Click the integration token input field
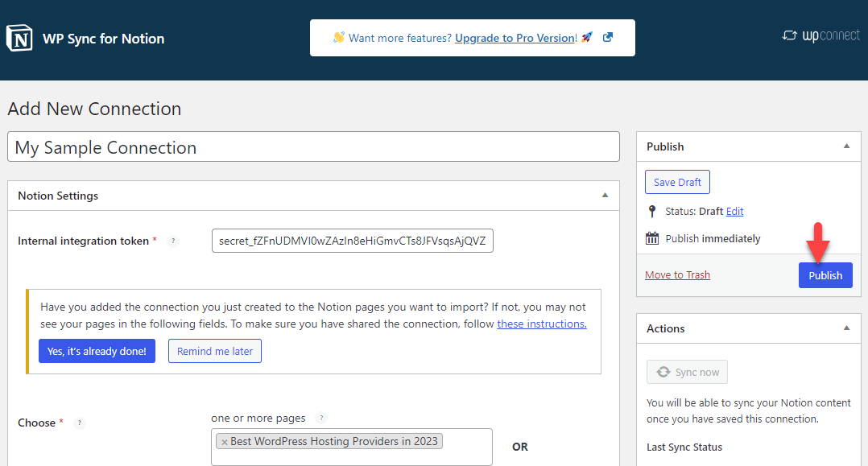The image size is (868, 466). coord(352,241)
